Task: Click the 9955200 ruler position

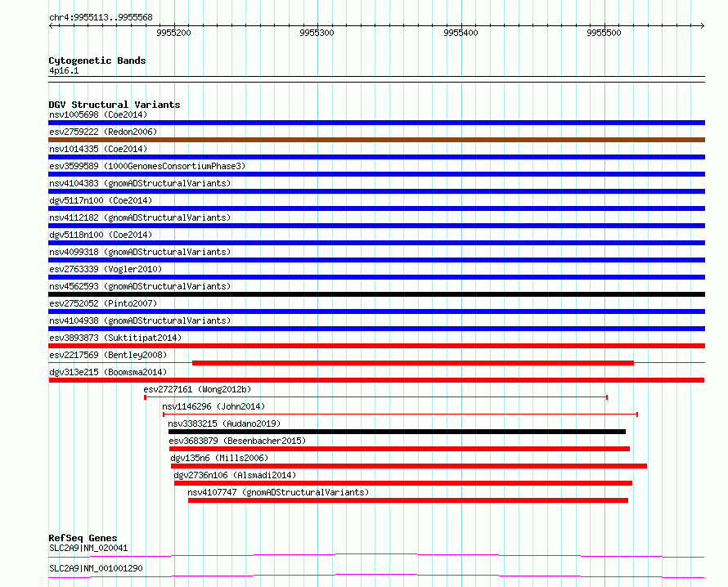Action: click(x=173, y=33)
